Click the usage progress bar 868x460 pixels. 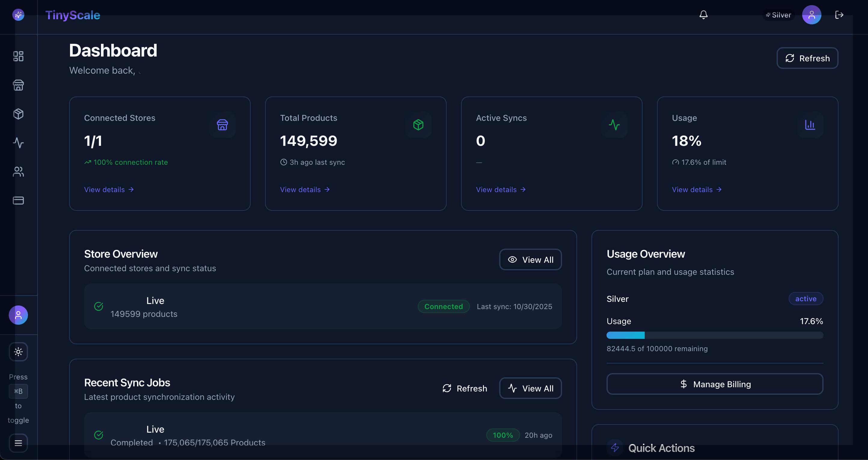715,335
